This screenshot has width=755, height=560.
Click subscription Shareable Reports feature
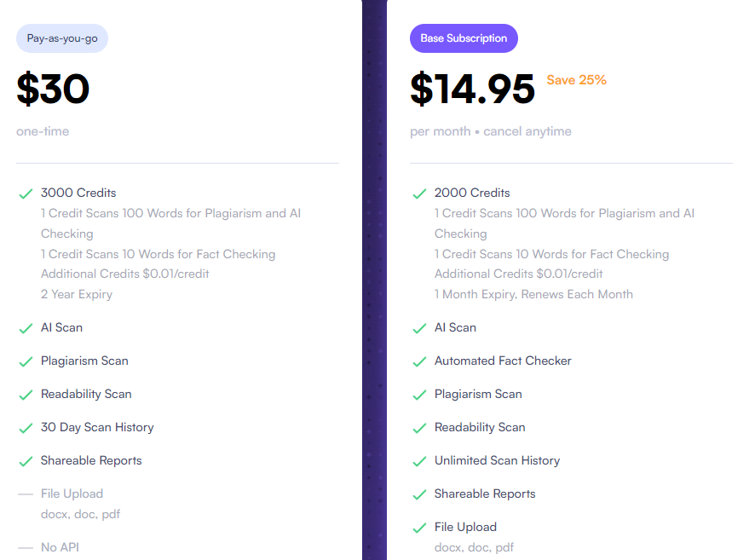tap(485, 494)
